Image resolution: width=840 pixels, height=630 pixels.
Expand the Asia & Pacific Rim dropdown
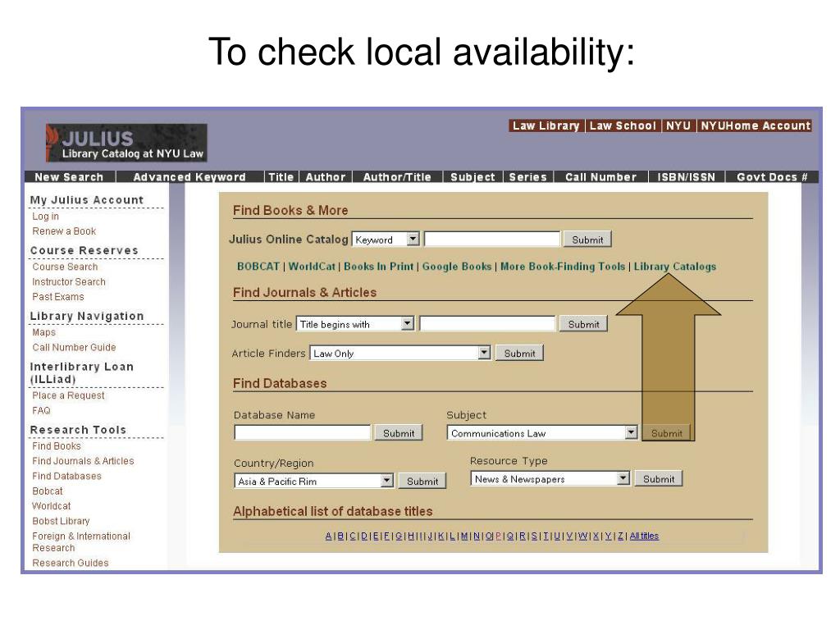(x=314, y=481)
